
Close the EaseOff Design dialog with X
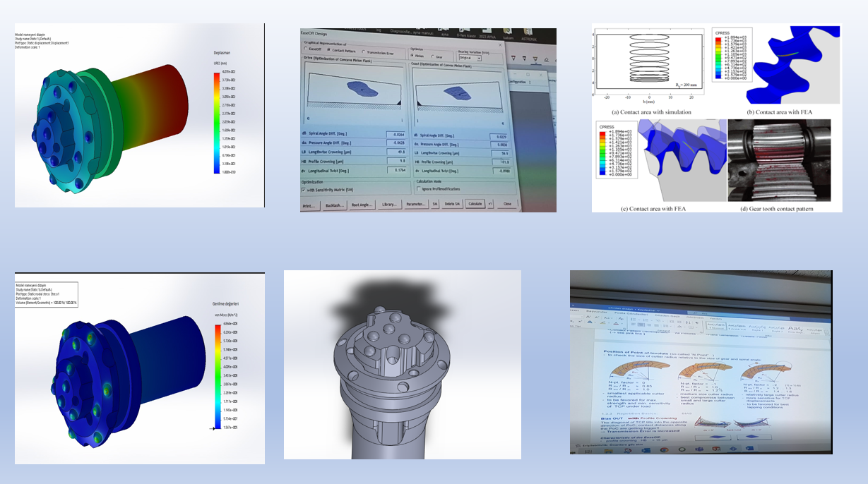[501, 44]
